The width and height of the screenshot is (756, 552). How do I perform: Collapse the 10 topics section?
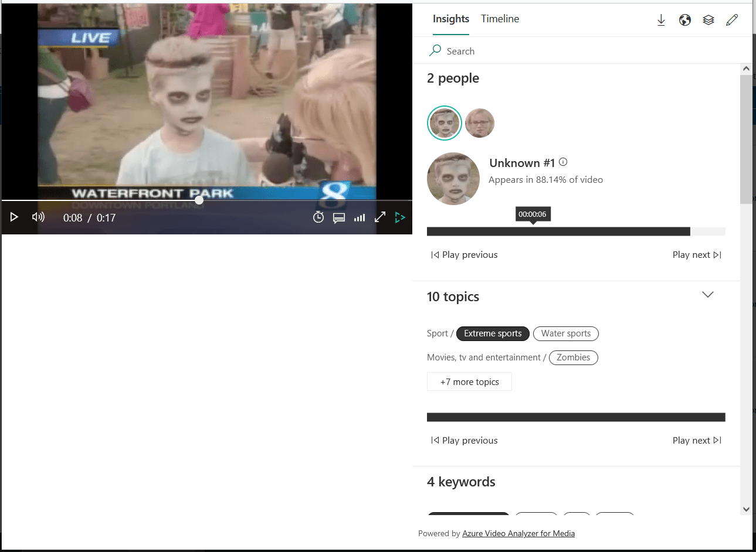(708, 295)
